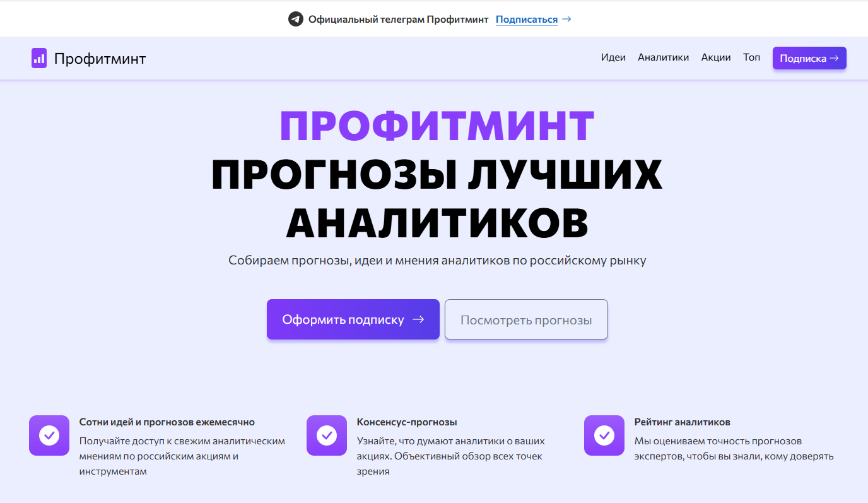Click the Рейтинг аналитиков heading

point(682,422)
